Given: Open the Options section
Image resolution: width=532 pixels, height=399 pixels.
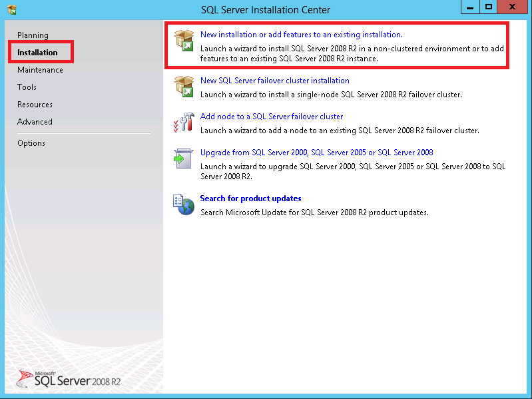Looking at the screenshot, I should (x=31, y=143).
